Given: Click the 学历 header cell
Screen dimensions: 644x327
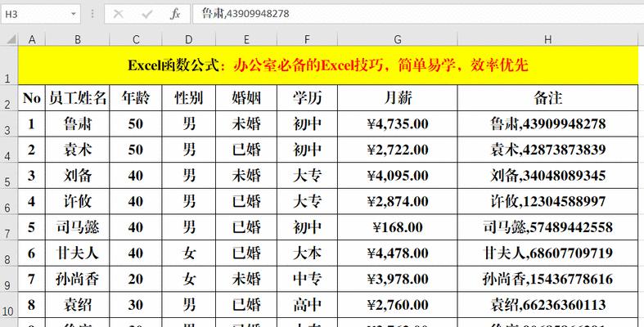Looking at the screenshot, I should coord(307,97).
